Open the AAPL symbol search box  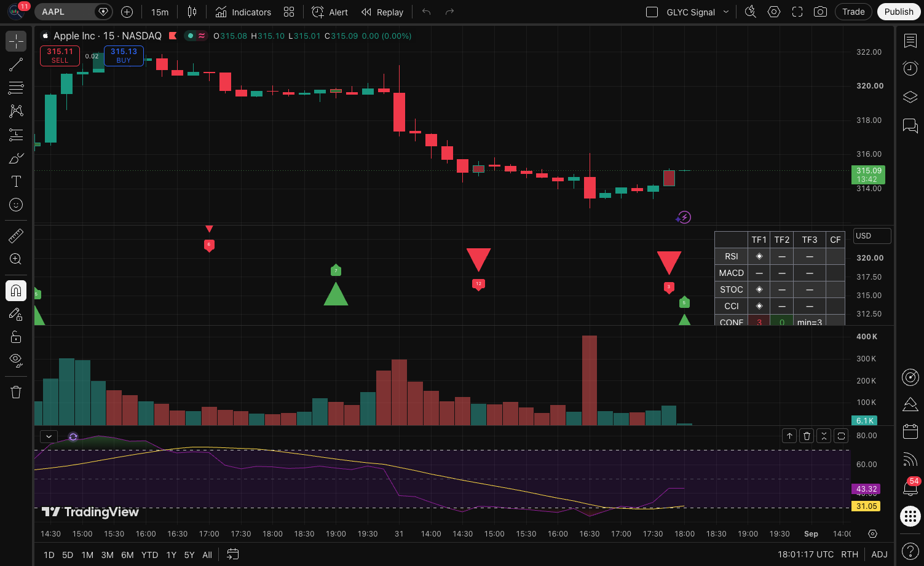click(73, 12)
